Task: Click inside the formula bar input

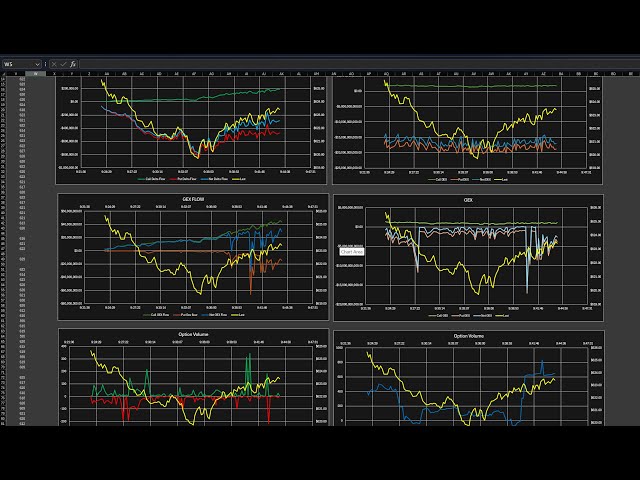Action: (x=359, y=64)
